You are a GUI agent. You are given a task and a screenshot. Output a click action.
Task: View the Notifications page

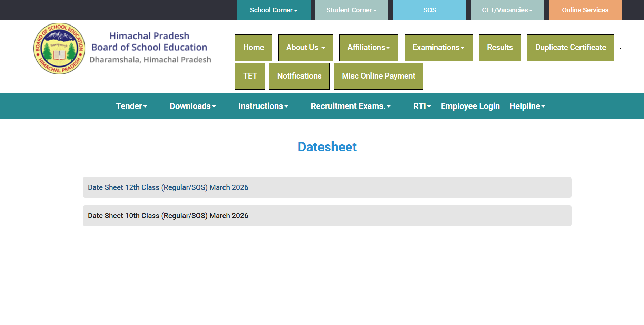pos(299,76)
